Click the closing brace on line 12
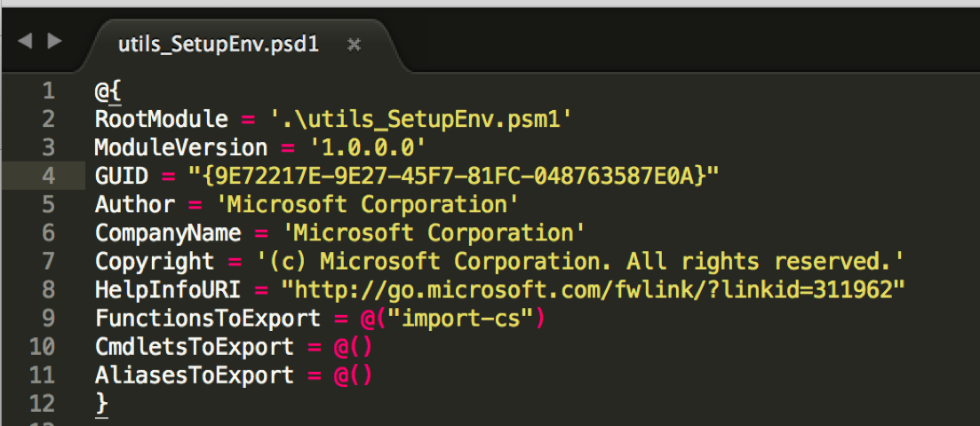 [x=101, y=404]
